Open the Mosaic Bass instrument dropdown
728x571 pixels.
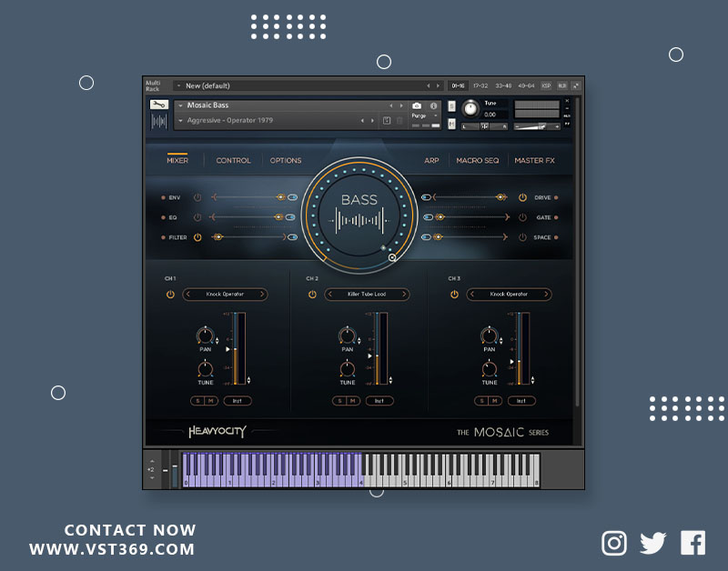180,105
